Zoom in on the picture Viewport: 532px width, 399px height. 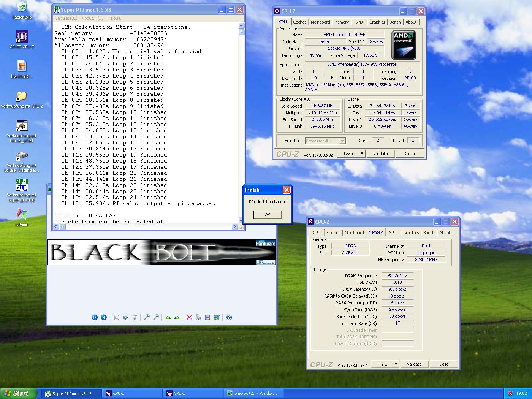(147, 317)
